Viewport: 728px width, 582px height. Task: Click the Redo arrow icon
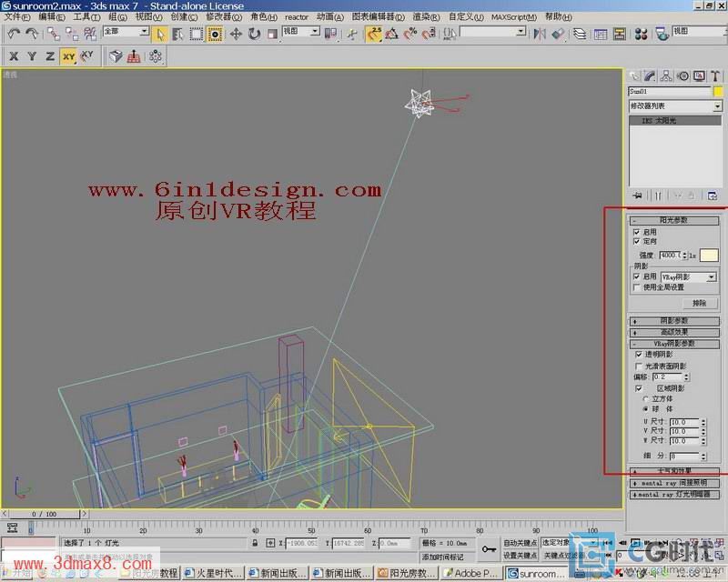pyautogui.click(x=32, y=34)
